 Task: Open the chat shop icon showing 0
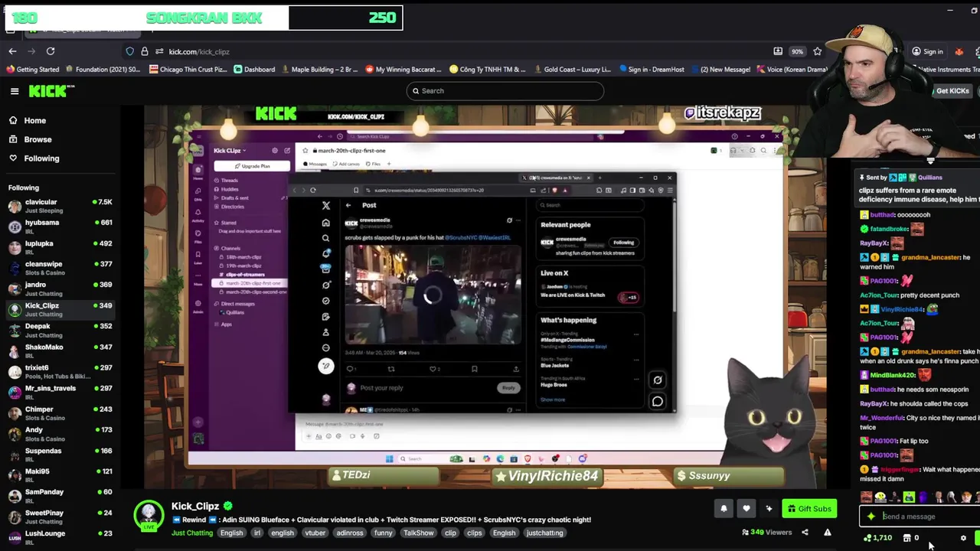click(x=911, y=538)
